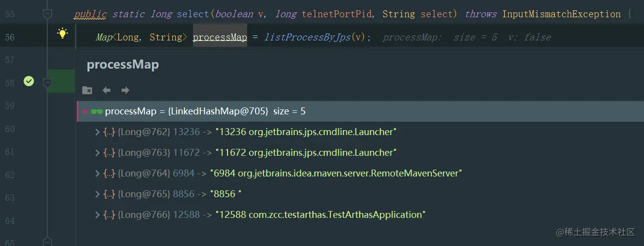Click the object icon of the Long@762 entry
This screenshot has height=246, width=644.
[x=109, y=132]
